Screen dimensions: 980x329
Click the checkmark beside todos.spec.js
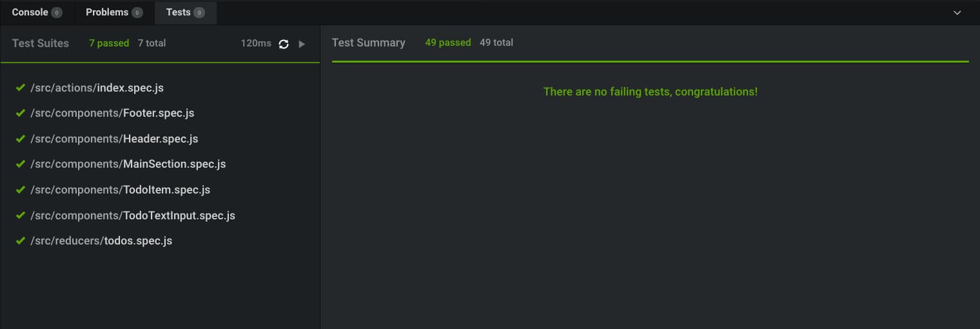pos(20,241)
